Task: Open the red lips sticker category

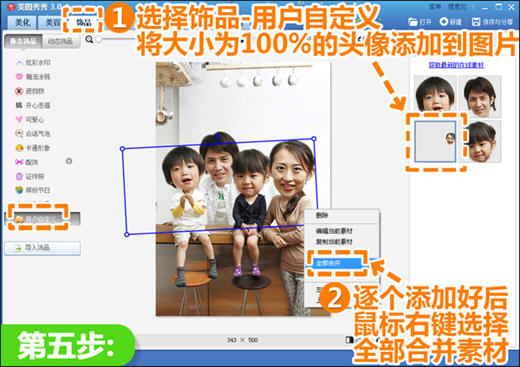Action: point(33,77)
